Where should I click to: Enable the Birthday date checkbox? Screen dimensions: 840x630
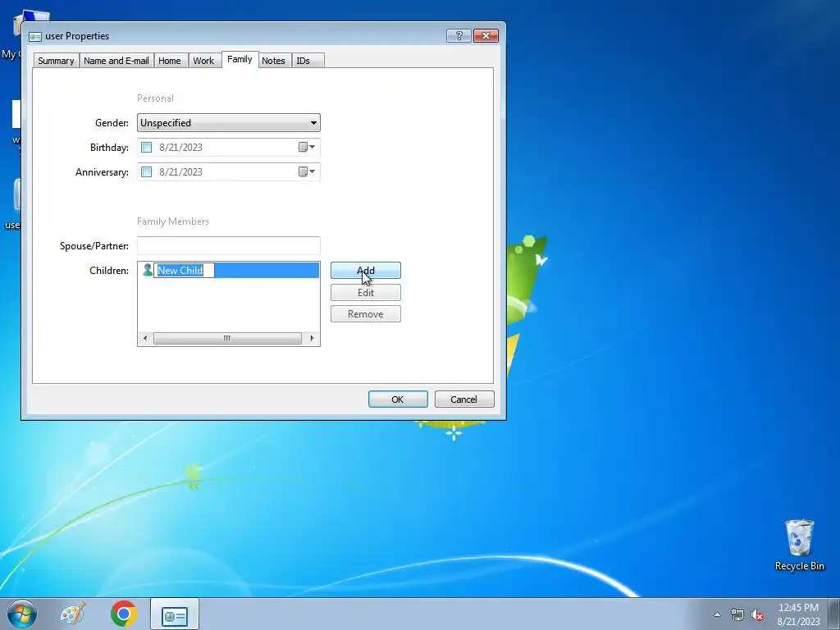[x=146, y=148]
